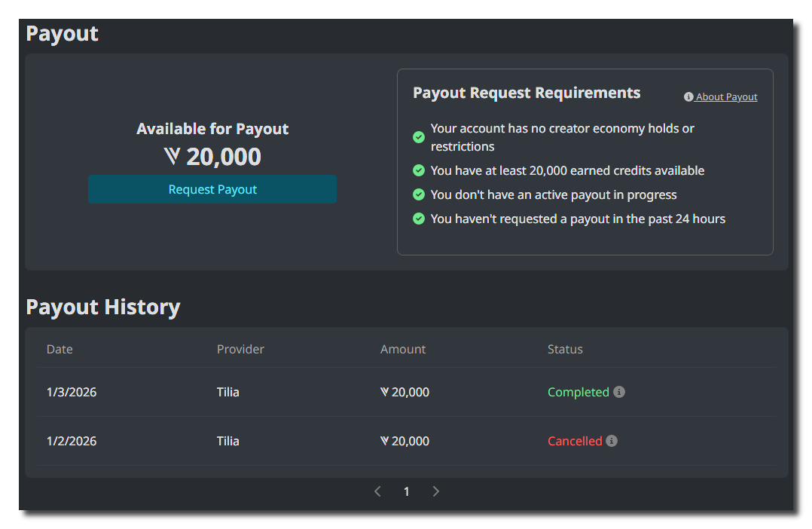Image resolution: width=812 pixels, height=529 pixels.
Task: Click the info icon beside the About Payout link
Action: [688, 96]
